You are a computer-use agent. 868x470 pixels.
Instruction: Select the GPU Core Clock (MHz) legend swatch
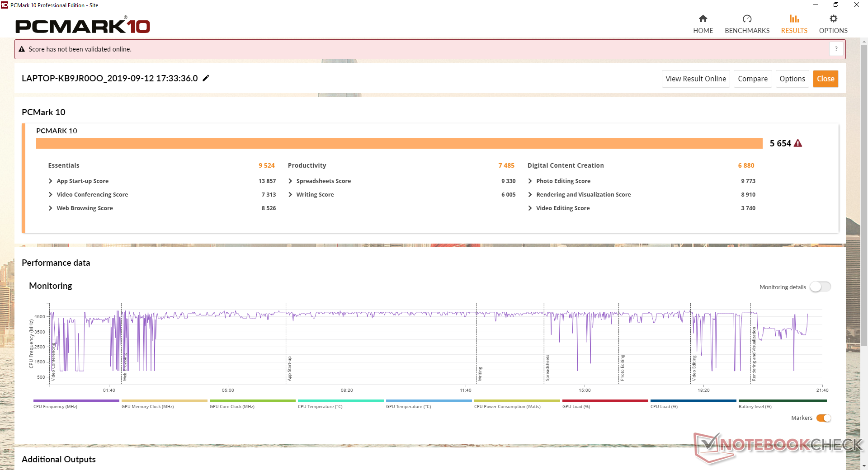(x=253, y=400)
